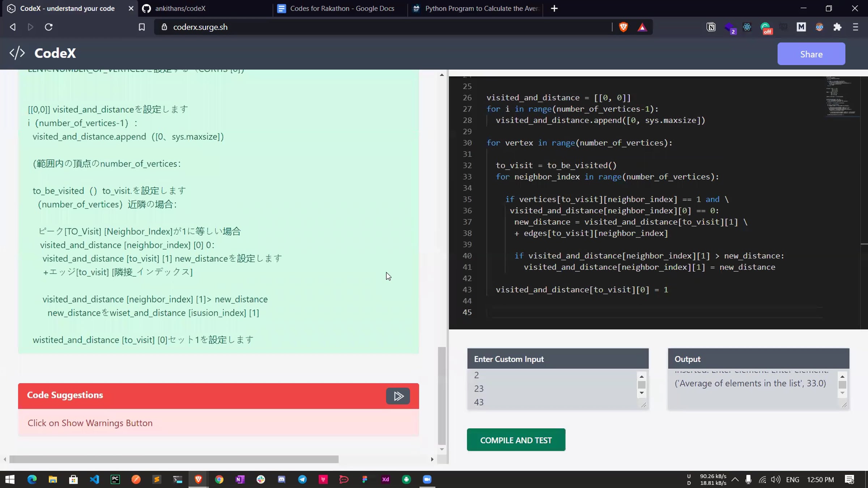Click code line 'to_visit = to_be_visited()'
This screenshot has height=488, width=868.
556,165
